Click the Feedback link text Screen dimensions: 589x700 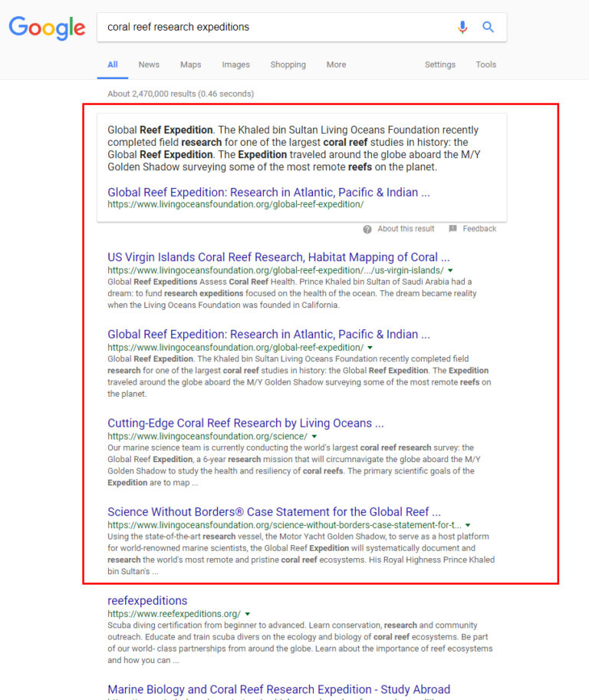pos(479,229)
